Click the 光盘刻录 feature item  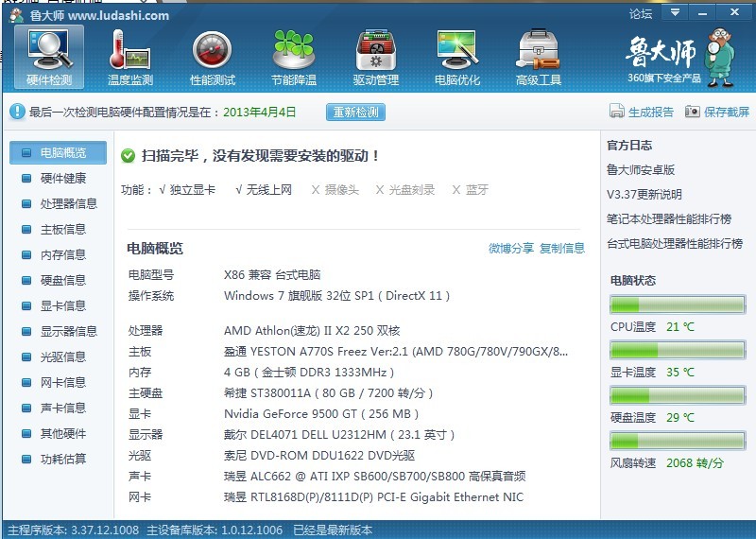pos(405,190)
